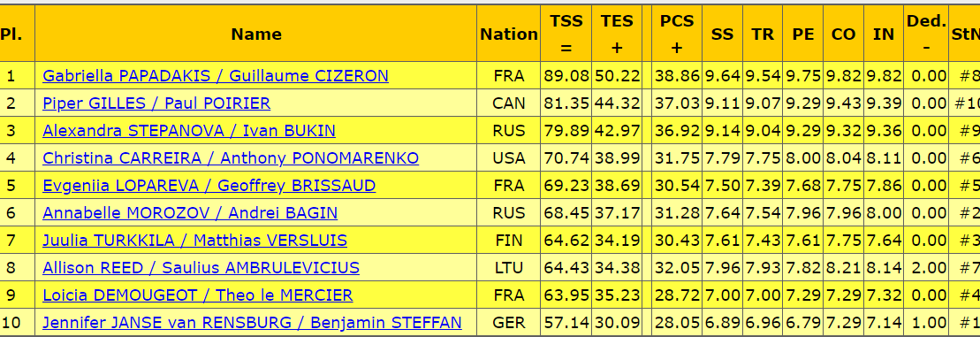Open Jennifer JANSE van RENSBURG / Benjamin STEFFAN link
The width and height of the screenshot is (980, 337).
(252, 323)
